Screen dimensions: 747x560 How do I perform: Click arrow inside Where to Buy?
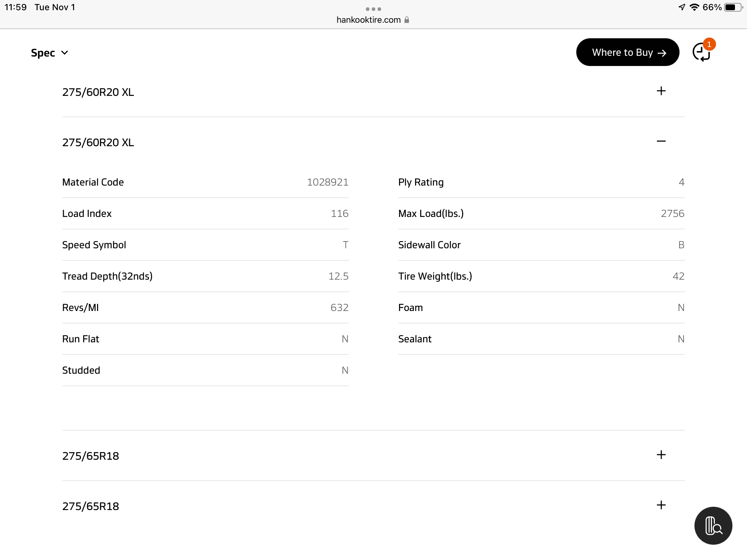tap(662, 53)
